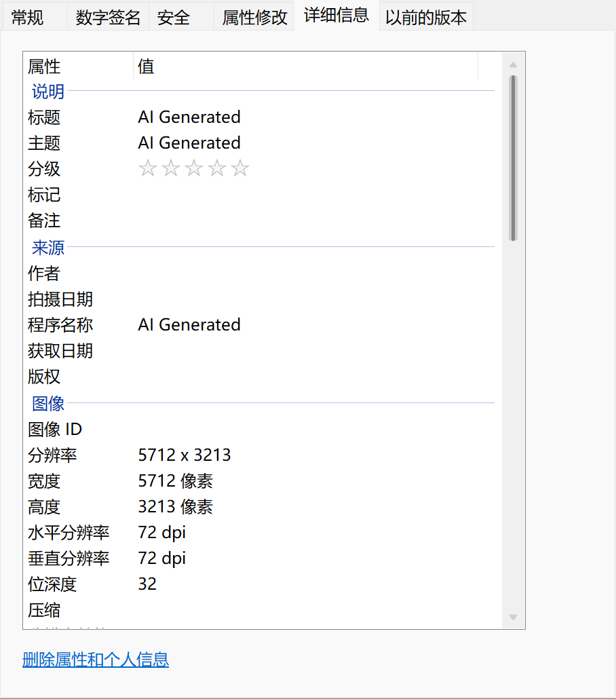Select the 主题 value field
Viewport: 616px width, 699px height.
189,143
